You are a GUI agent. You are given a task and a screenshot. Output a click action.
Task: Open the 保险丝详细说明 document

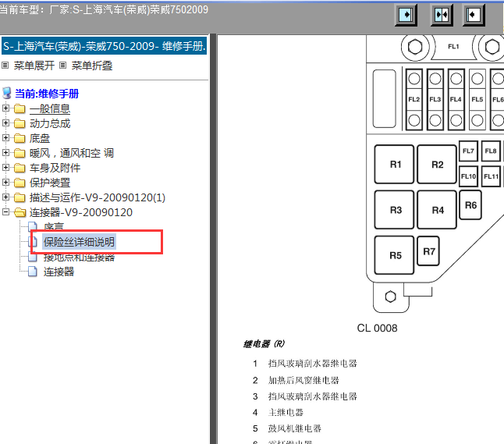pyautogui.click(x=79, y=242)
